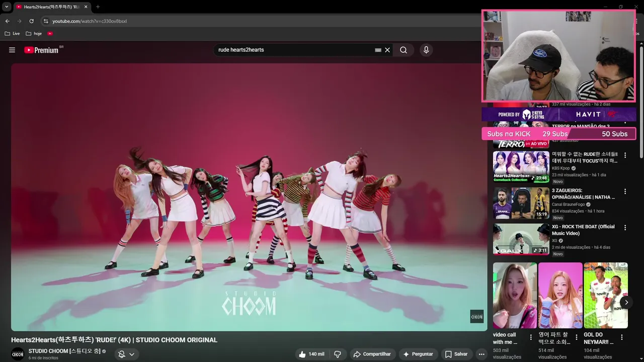Open the 3 ZAGUEIROS video title
Screen dimensions: 644x362
583,194
